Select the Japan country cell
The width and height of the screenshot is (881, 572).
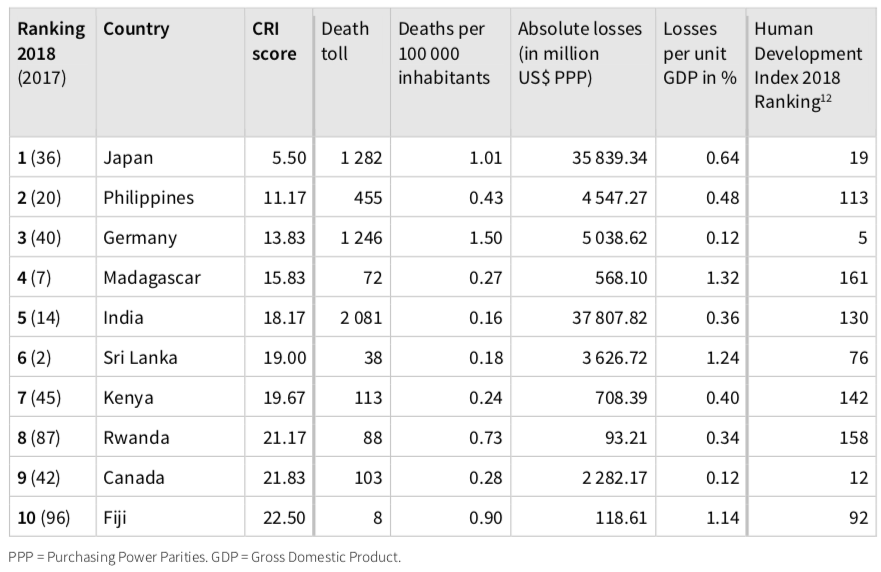128,157
